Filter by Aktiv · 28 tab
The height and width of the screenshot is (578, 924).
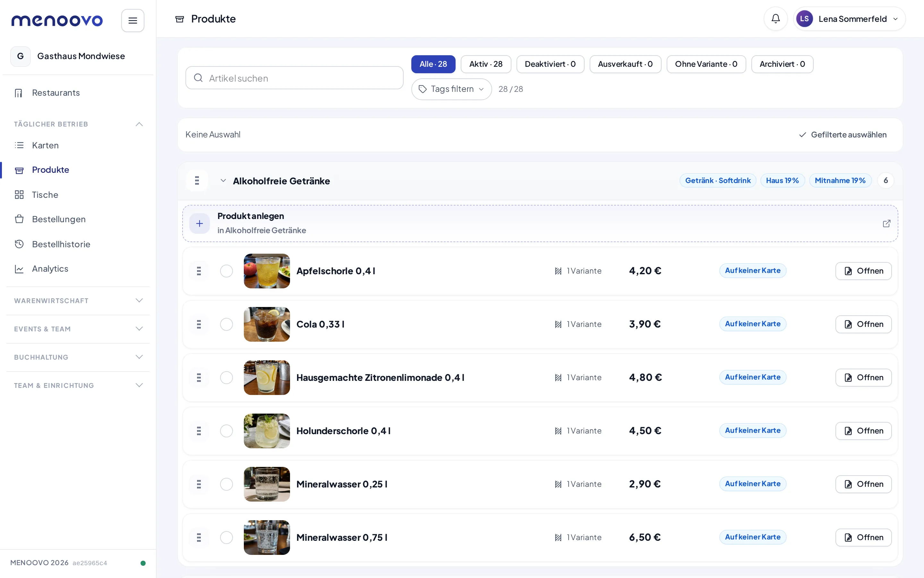pos(486,64)
